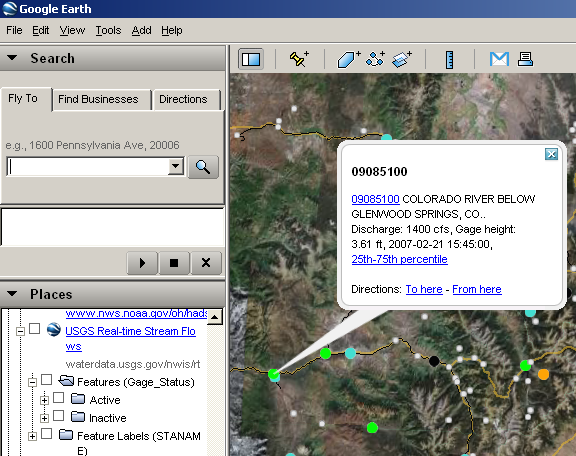Add a polygon using the toolbar icon

(x=348, y=59)
